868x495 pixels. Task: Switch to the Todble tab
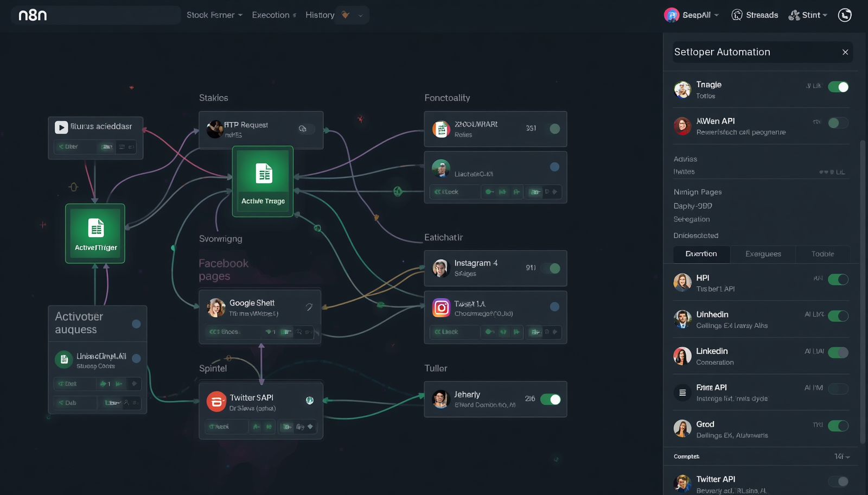(822, 254)
